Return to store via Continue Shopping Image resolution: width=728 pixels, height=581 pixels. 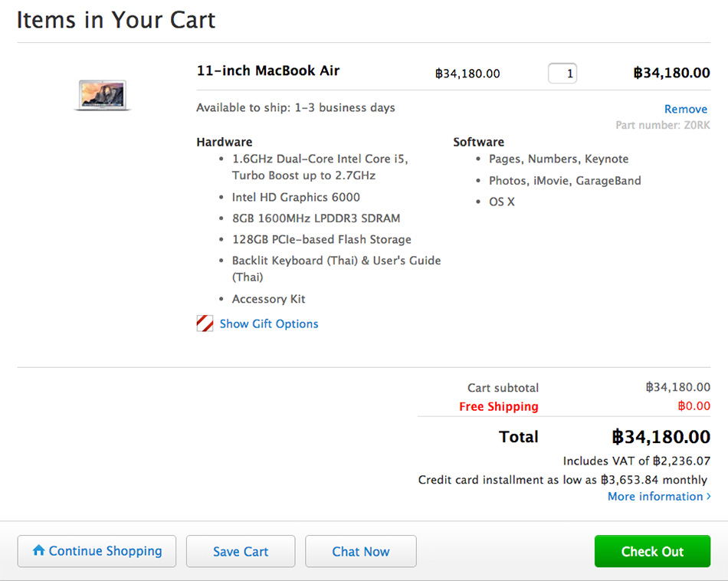[97, 551]
